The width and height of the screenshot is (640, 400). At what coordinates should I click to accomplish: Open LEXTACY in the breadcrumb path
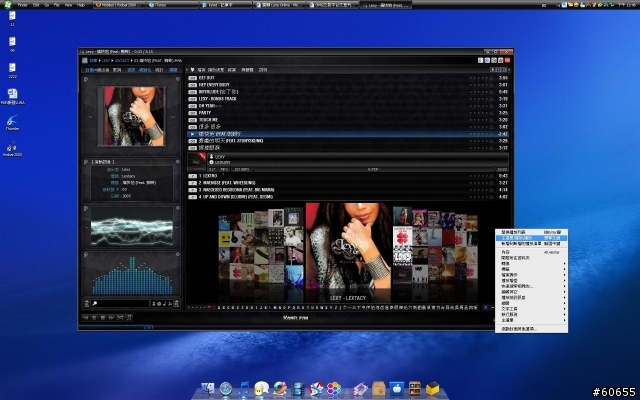122,60
